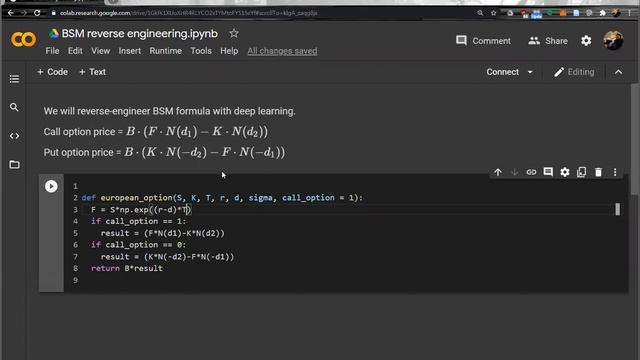The image size is (640, 360).
Task: Open the Edit menu
Action: (x=75, y=51)
